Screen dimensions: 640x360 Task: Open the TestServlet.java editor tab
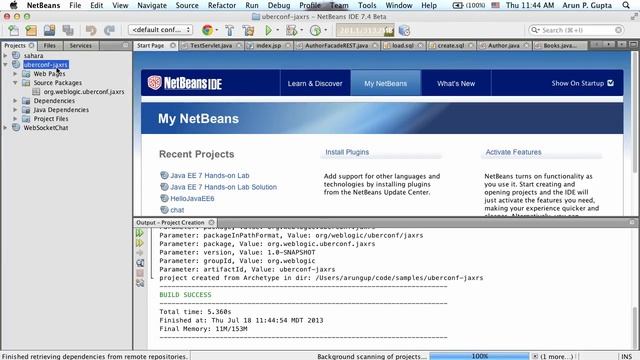[x=211, y=45]
